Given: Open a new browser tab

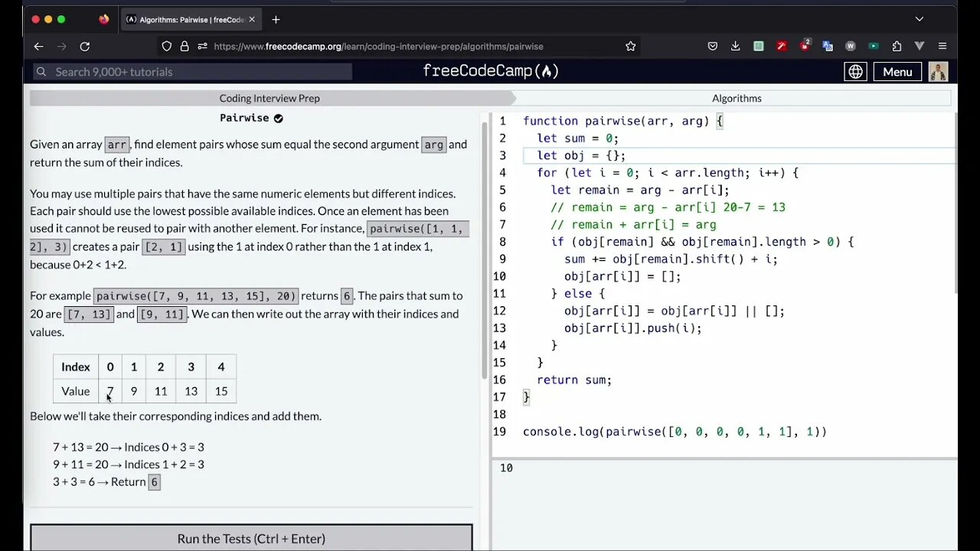Looking at the screenshot, I should pyautogui.click(x=276, y=19).
